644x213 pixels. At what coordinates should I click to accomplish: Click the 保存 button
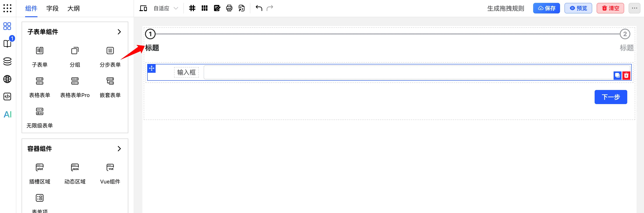tap(546, 8)
